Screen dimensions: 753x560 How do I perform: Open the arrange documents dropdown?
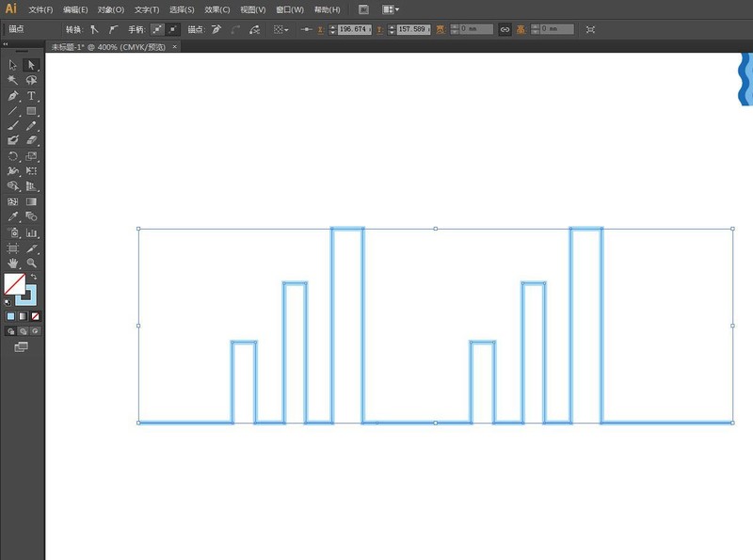[391, 9]
